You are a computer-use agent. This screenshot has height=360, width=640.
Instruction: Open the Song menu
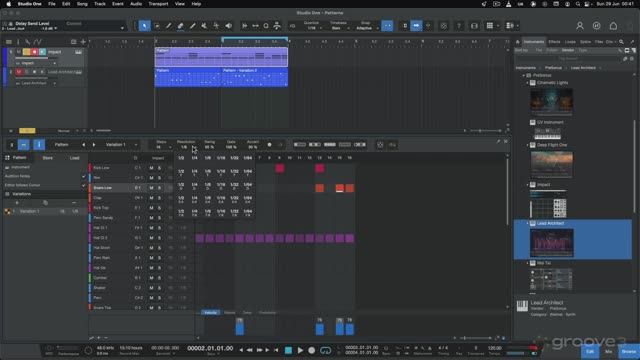[x=82, y=4]
